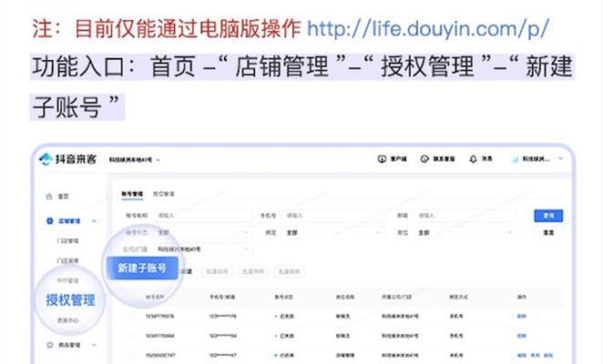Focus the 邮箱 input field
The height and width of the screenshot is (364, 603).
(x=465, y=216)
